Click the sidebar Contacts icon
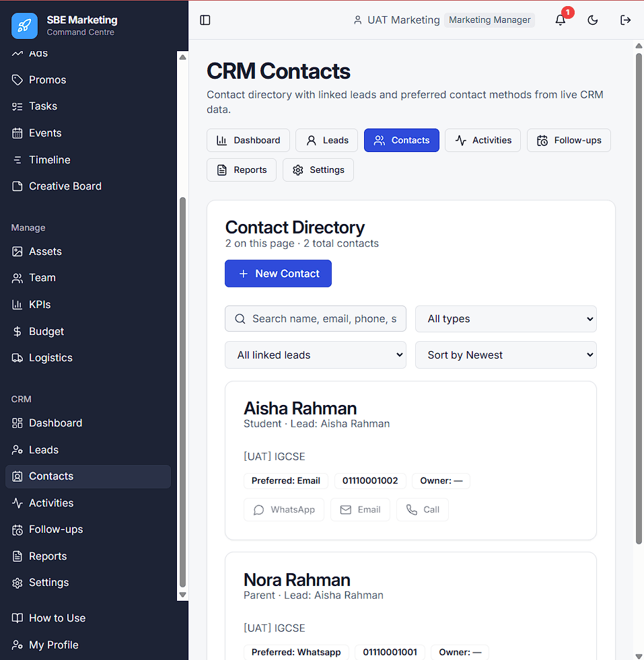This screenshot has width=644, height=660. 17,476
